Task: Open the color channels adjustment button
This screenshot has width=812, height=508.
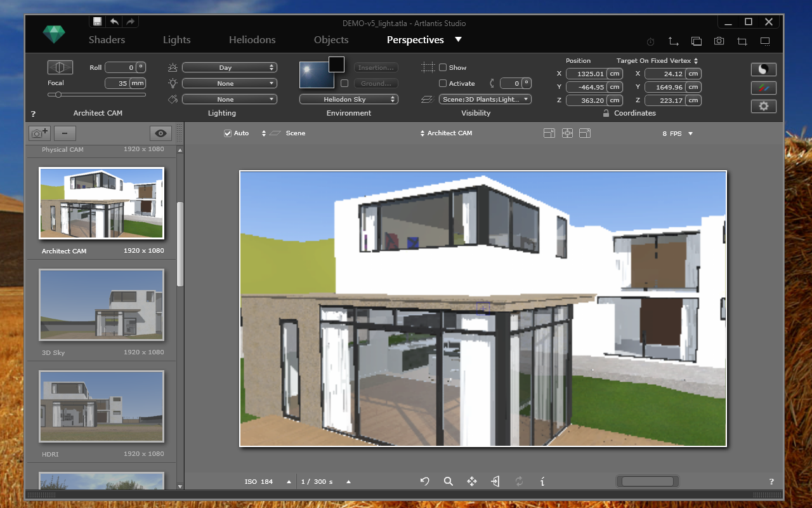Action: click(763, 88)
